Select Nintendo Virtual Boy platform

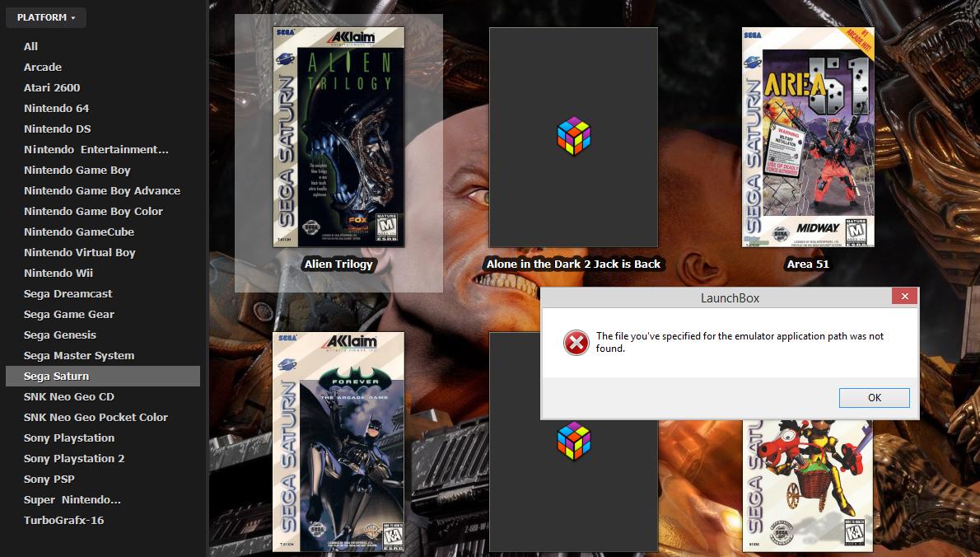[x=79, y=253]
